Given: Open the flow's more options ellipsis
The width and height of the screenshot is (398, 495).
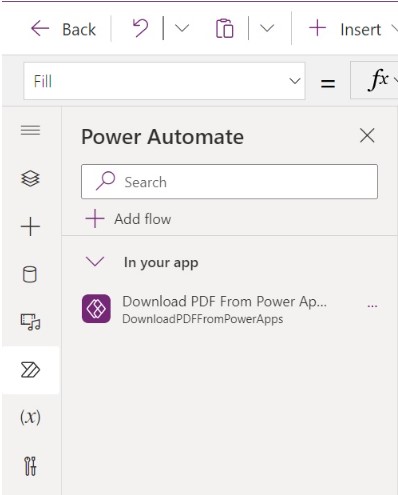Looking at the screenshot, I should 372,306.
